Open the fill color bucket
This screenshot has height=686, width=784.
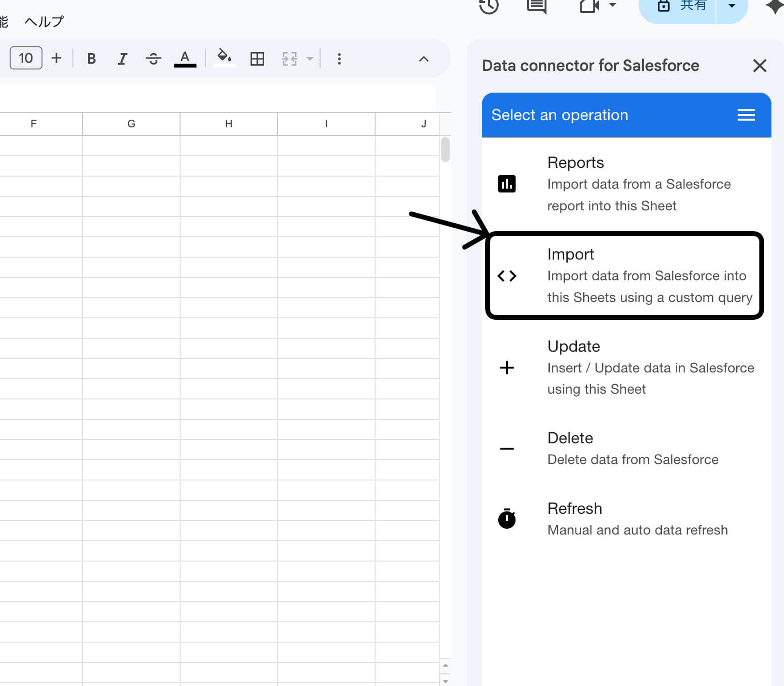(224, 58)
